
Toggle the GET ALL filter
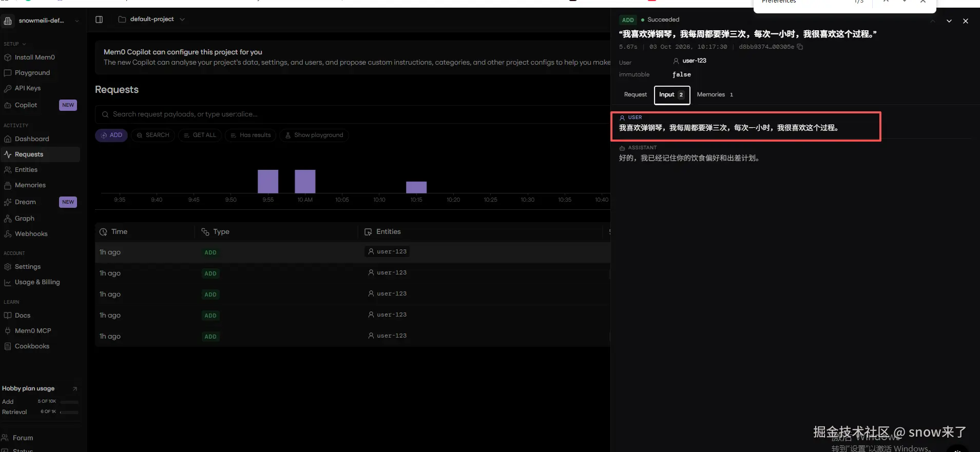[x=200, y=135]
